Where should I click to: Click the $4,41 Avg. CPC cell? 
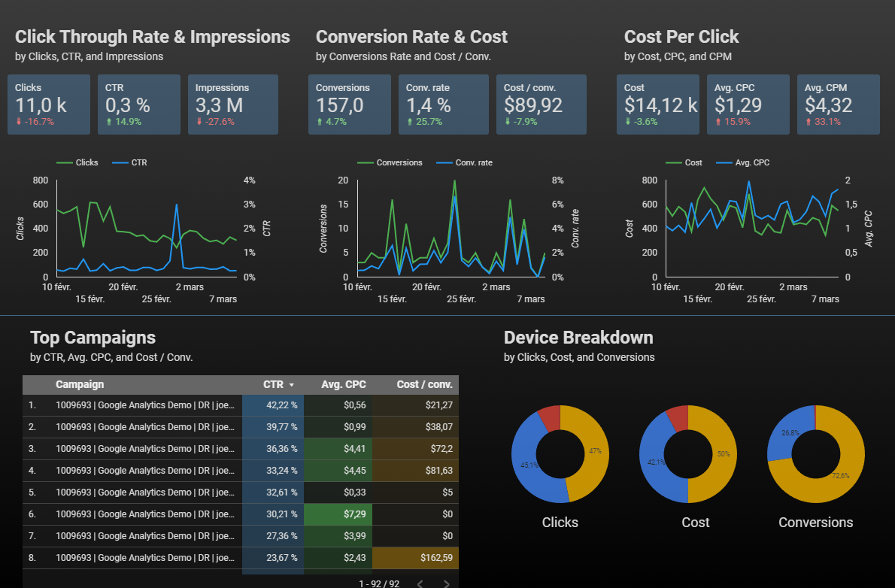(x=338, y=449)
